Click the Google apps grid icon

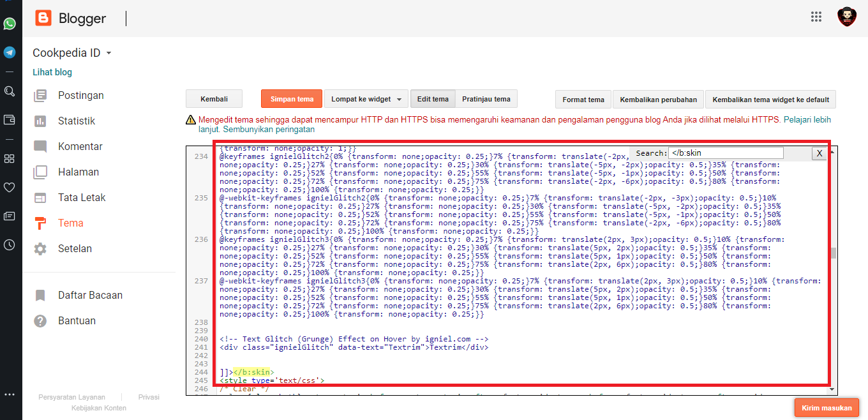coord(816,17)
